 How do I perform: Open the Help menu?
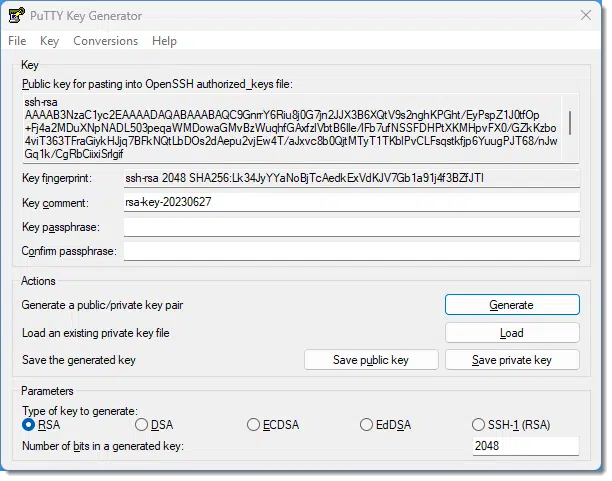click(x=164, y=41)
